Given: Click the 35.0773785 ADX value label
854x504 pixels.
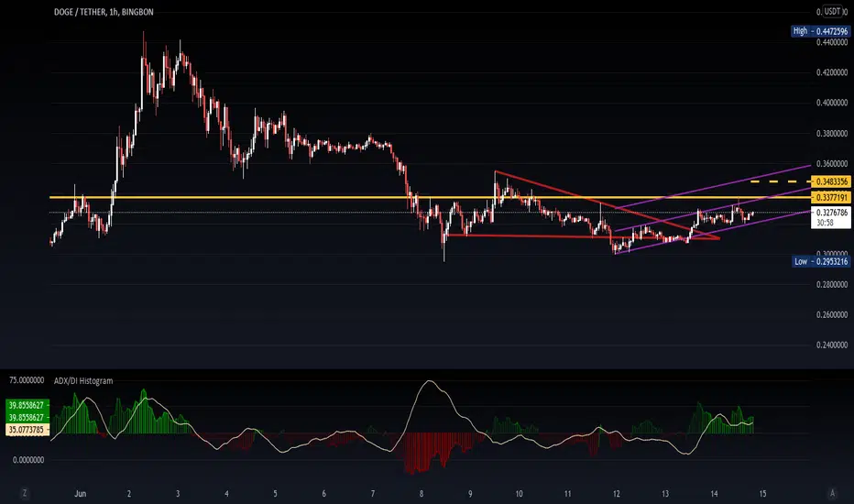Looking at the screenshot, I should pos(27,430).
